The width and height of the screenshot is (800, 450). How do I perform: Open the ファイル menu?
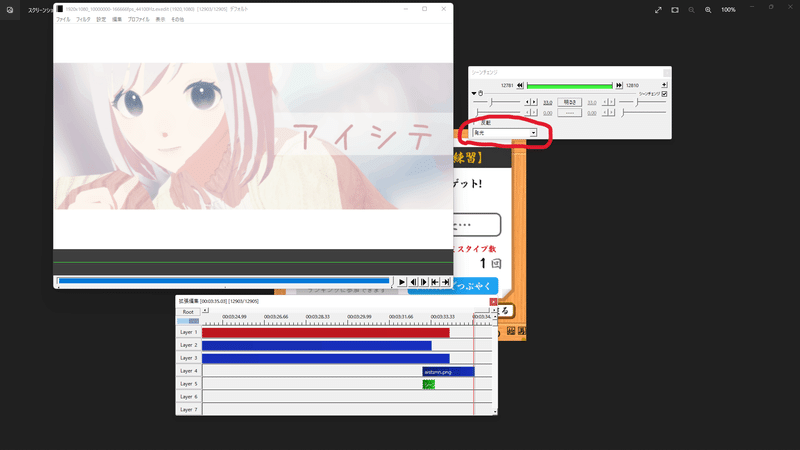coord(63,19)
